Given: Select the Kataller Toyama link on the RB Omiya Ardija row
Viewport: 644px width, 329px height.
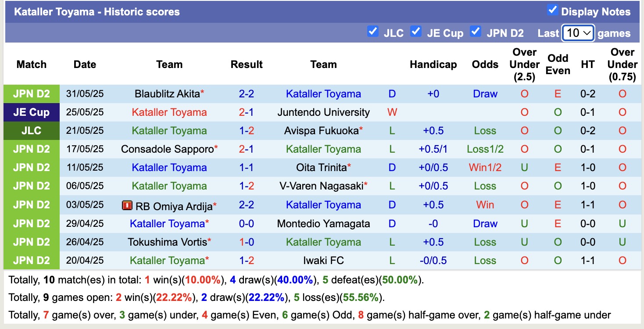Looking at the screenshot, I should [x=323, y=204].
